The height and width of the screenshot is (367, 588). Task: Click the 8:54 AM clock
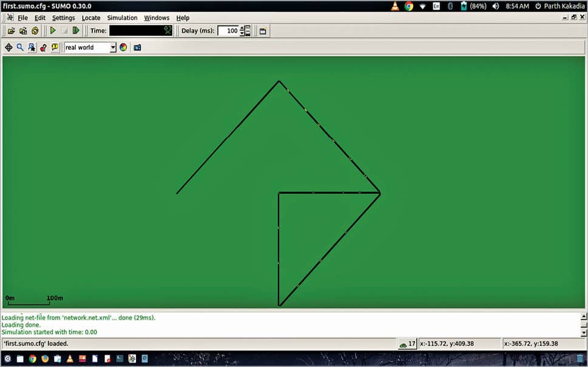pos(517,6)
